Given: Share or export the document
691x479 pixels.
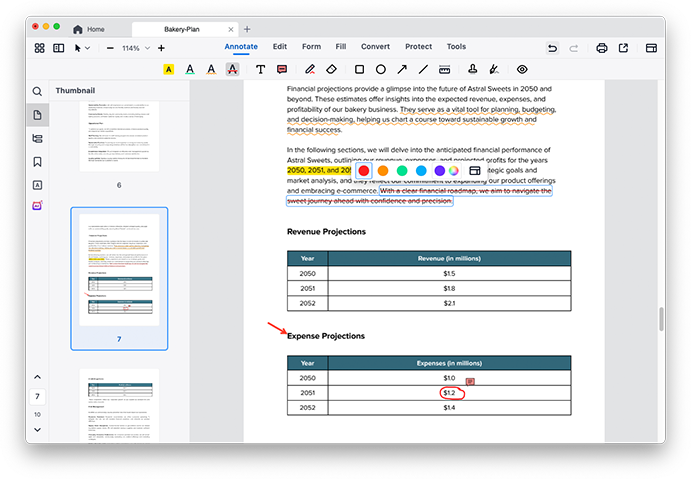Looking at the screenshot, I should tap(623, 48).
